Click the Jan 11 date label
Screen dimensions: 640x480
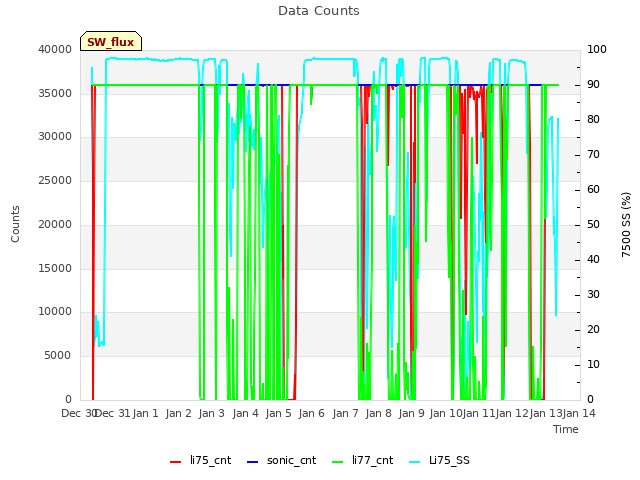(479, 413)
